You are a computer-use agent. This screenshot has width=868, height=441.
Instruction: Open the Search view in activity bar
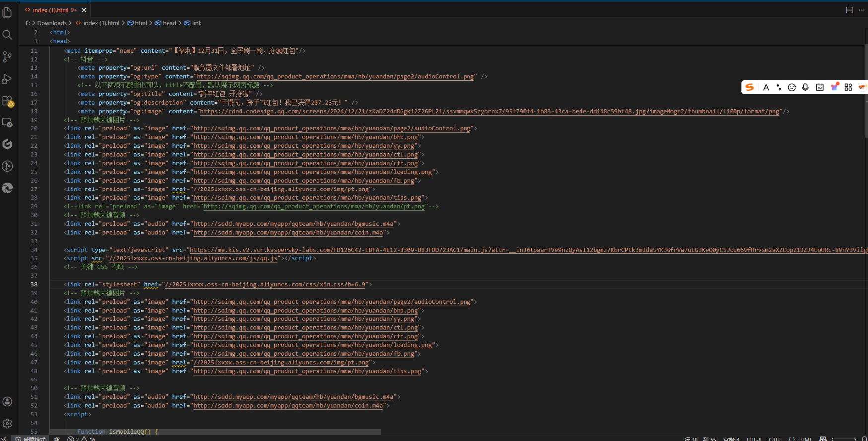coord(7,35)
